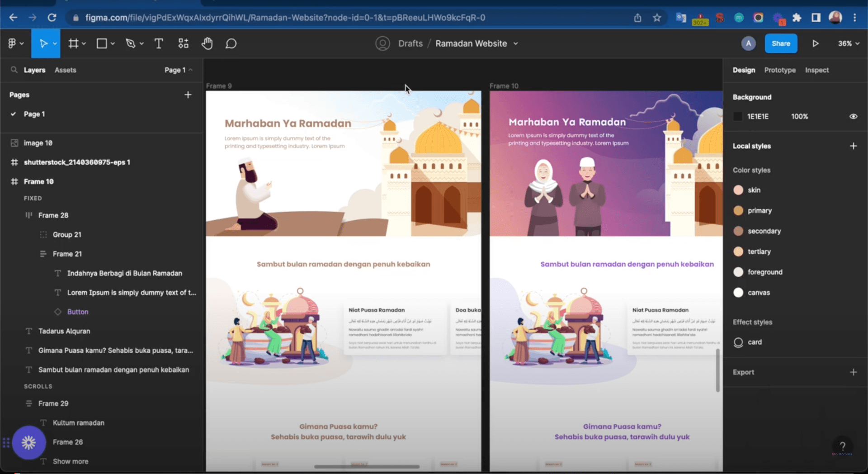Select the Hand tool
This screenshot has width=868, height=474.
[x=207, y=43]
